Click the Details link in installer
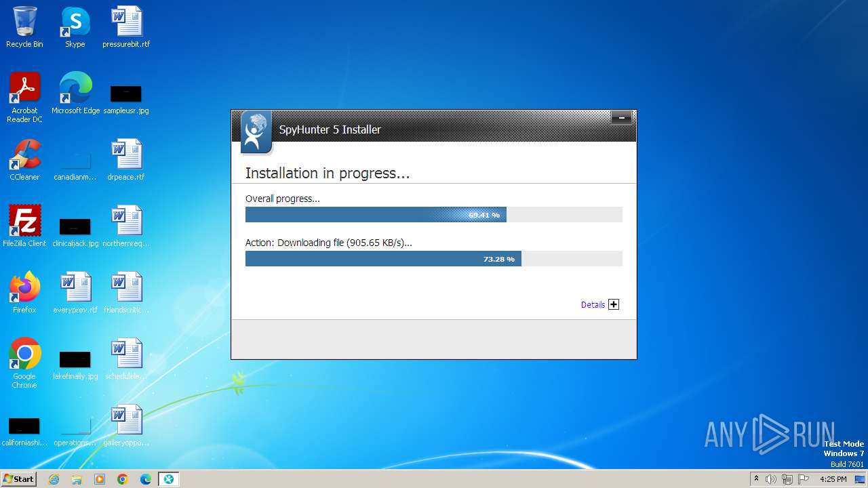Screen dimensions: 868x488 click(x=593, y=305)
